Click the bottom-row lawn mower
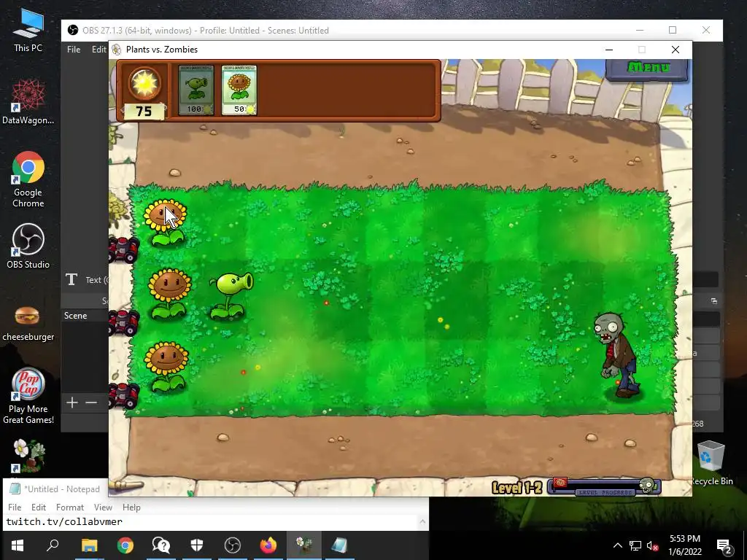 point(123,395)
